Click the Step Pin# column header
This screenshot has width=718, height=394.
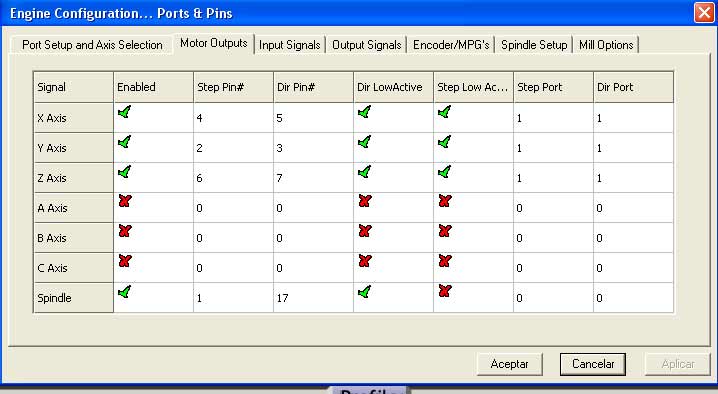[x=234, y=87]
